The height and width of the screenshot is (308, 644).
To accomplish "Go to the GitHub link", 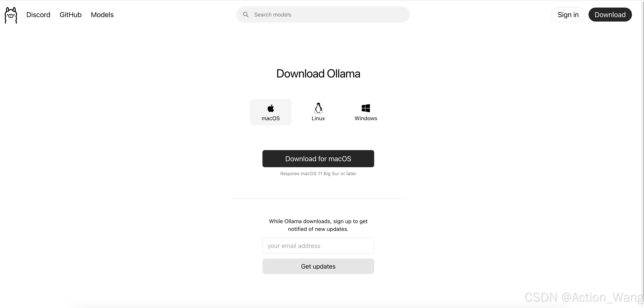I will point(70,15).
